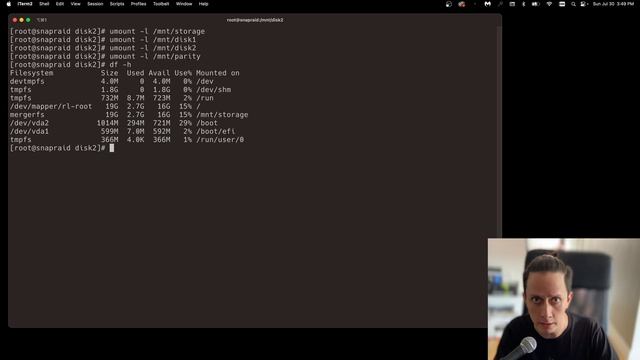This screenshot has height=360, width=640.
Task: Open the Edit menu
Action: (x=60, y=4)
